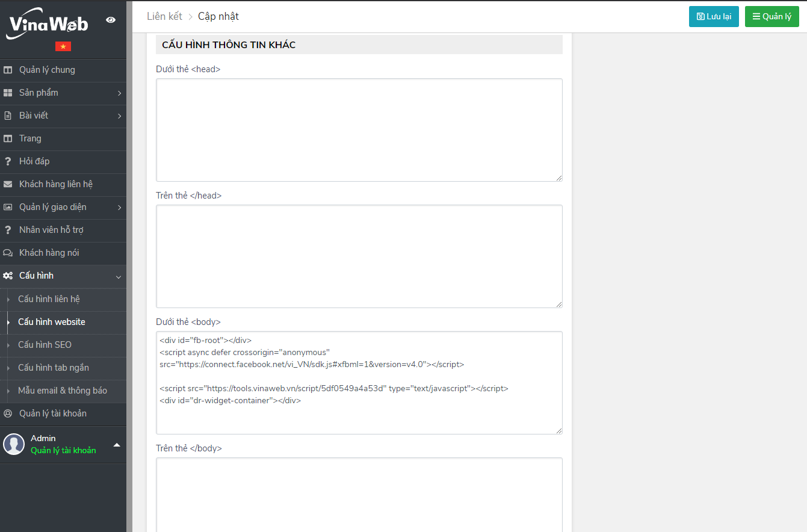This screenshot has height=532, width=807.
Task: Collapse the Cấu hình menu chevron
Action: click(119, 277)
